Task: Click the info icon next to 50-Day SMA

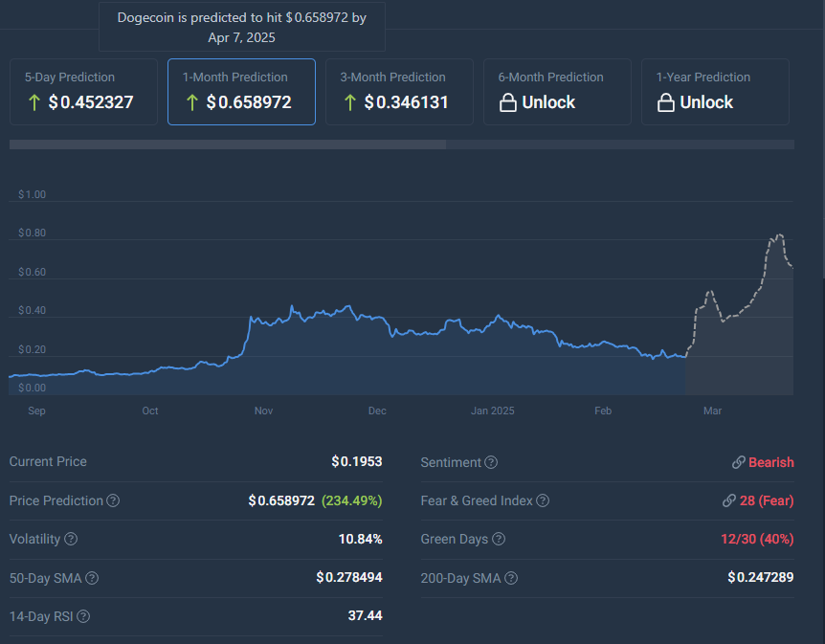Action: (92, 578)
